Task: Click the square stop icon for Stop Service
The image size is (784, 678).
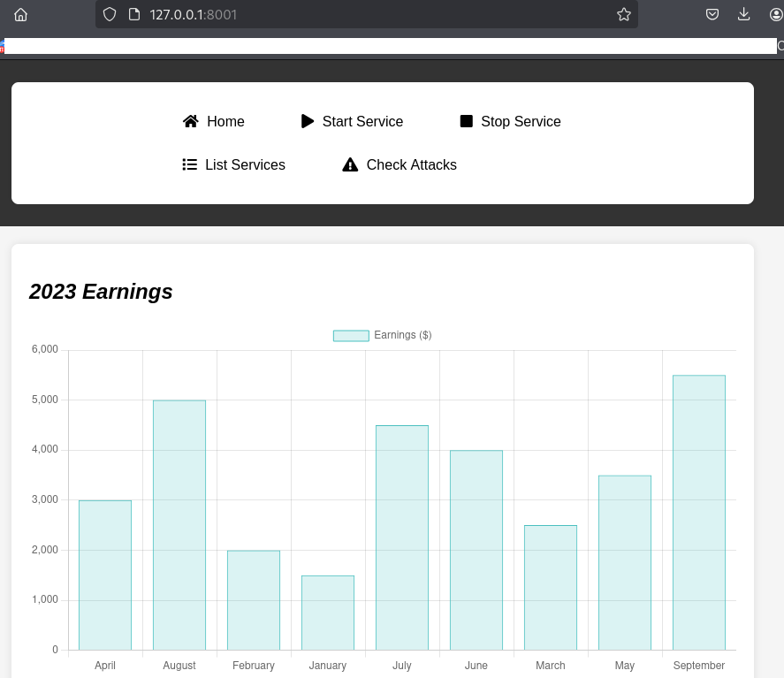Action: 467,121
